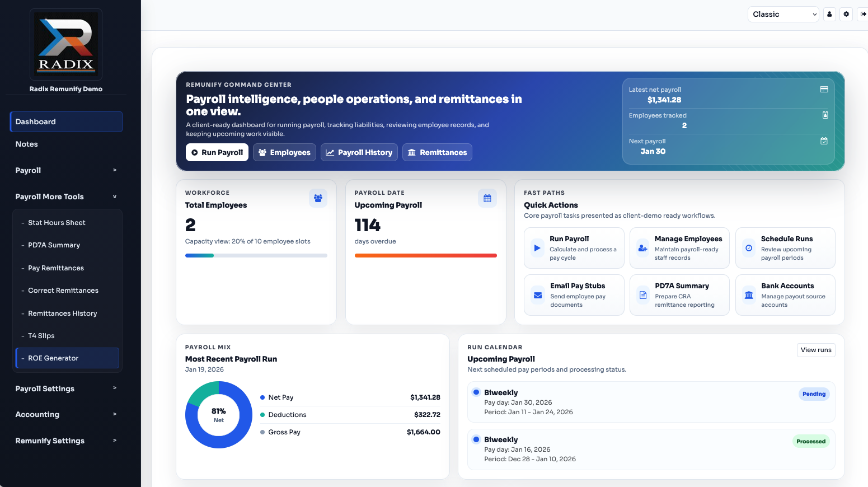This screenshot has height=487, width=868.
Task: Click the PD7A Summary quick action title
Action: [682, 286]
